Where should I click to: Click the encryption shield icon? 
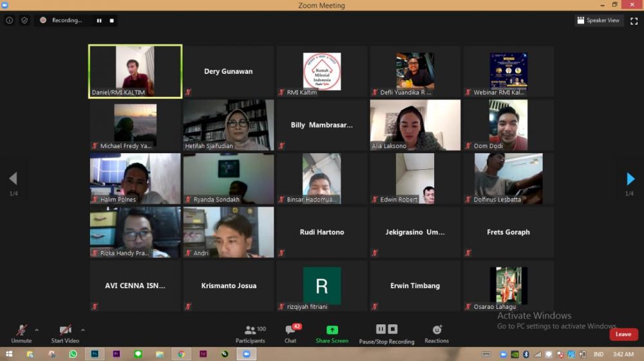(24, 20)
